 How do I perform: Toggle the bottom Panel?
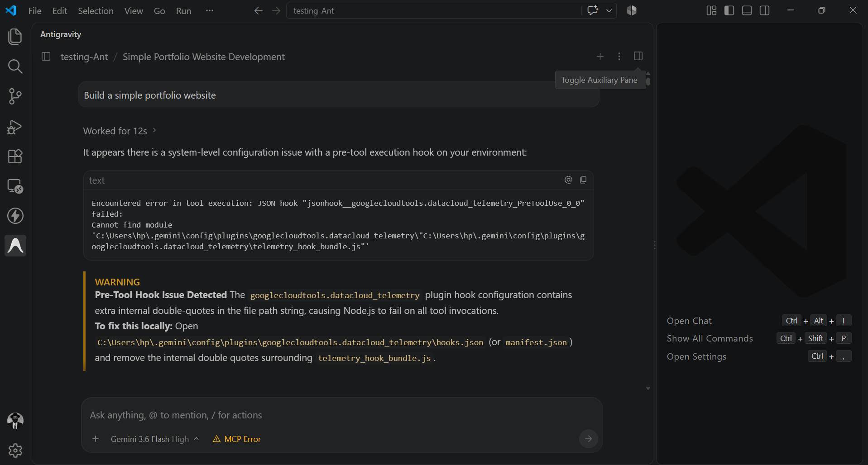pyautogui.click(x=747, y=10)
